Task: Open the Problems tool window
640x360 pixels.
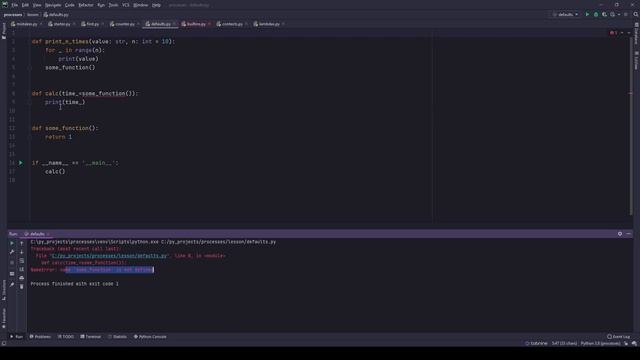Action: [40, 337]
